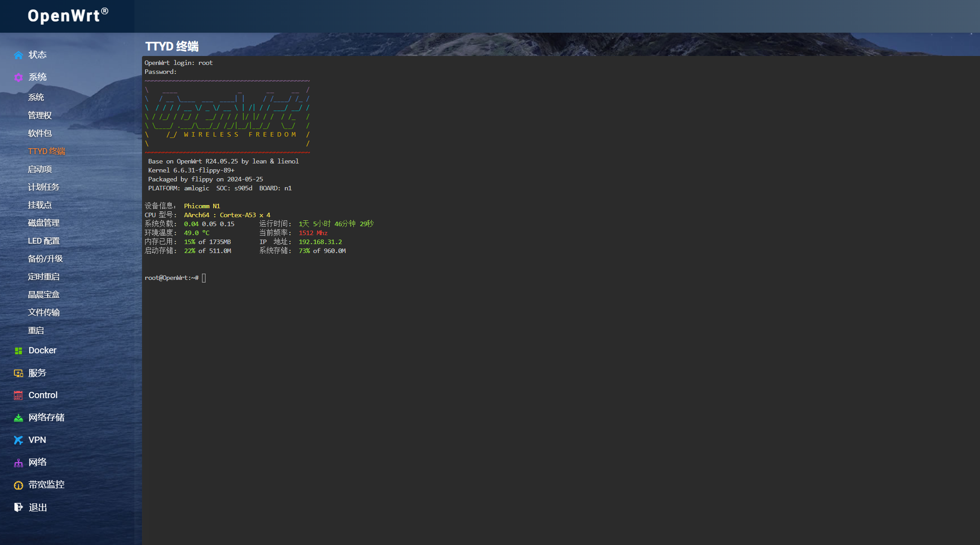Click the blue VPN airplane icon
This screenshot has height=545, width=980.
[18, 440]
